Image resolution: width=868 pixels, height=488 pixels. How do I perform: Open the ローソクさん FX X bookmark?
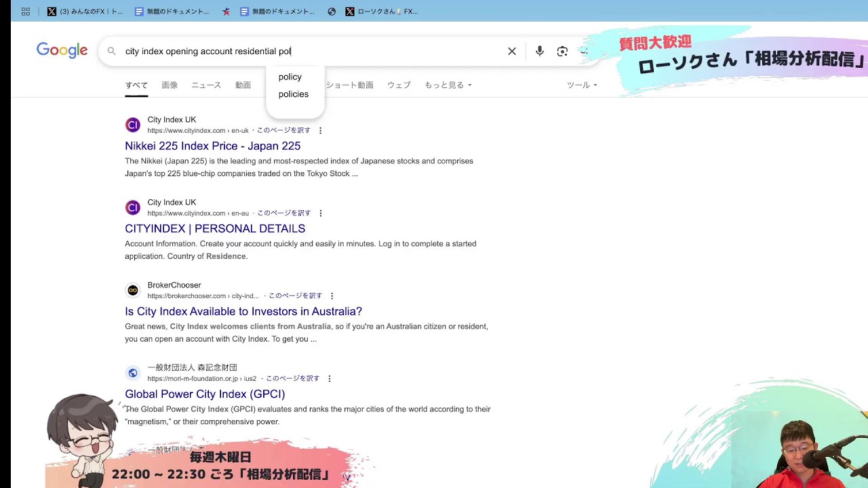[382, 12]
